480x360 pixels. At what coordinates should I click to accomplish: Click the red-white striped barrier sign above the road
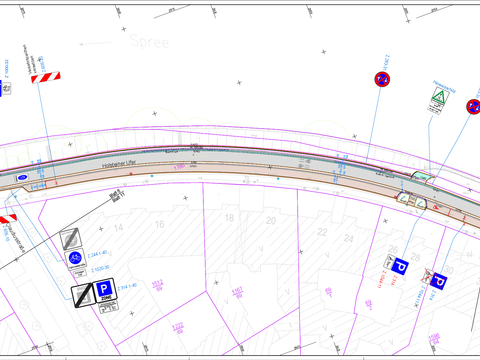point(46,77)
